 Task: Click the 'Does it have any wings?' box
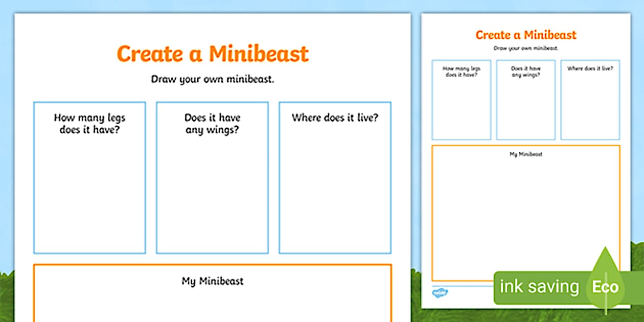(x=212, y=176)
